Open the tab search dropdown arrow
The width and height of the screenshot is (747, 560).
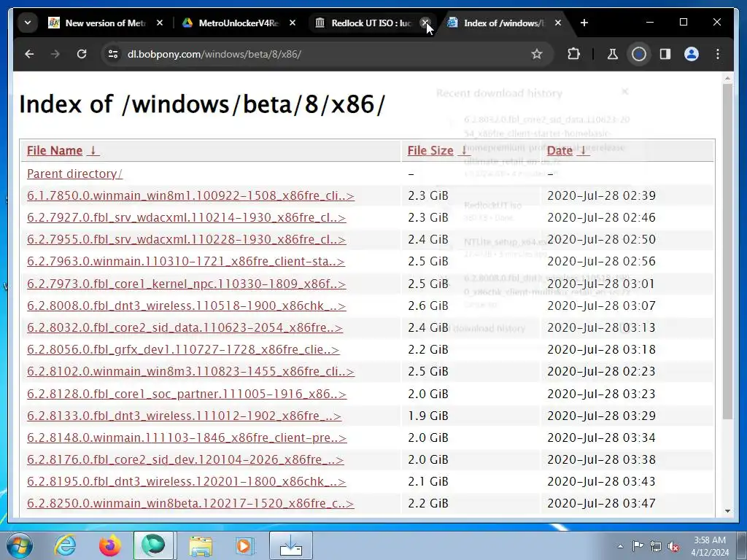[28, 23]
